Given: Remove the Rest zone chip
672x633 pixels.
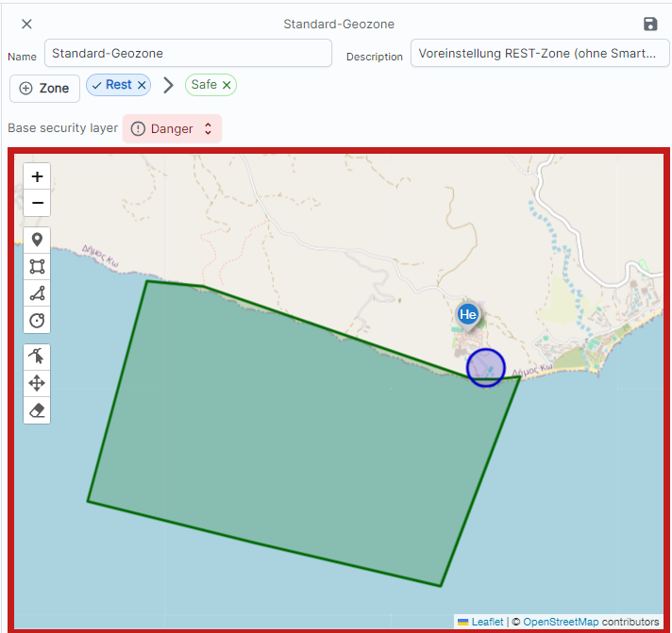Looking at the screenshot, I should tap(142, 85).
